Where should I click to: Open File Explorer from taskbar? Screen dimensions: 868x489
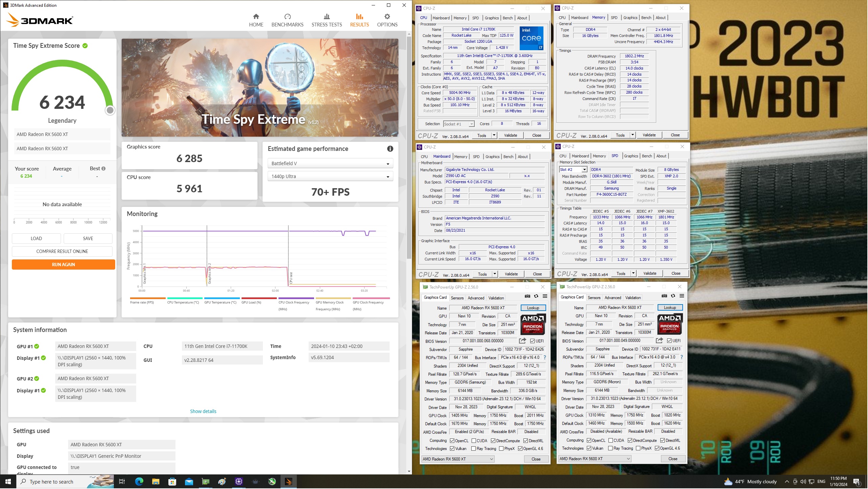tap(156, 482)
